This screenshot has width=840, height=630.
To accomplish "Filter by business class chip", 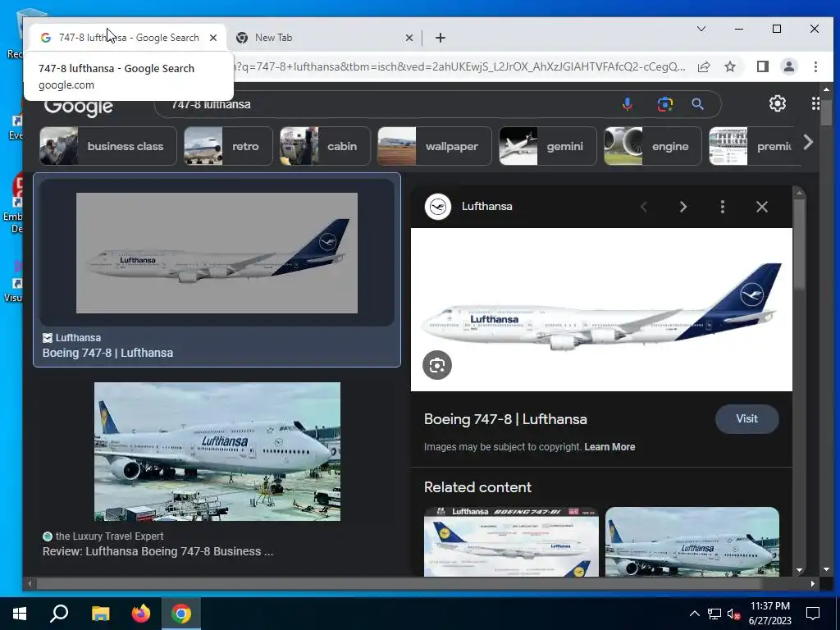I will pyautogui.click(x=108, y=146).
